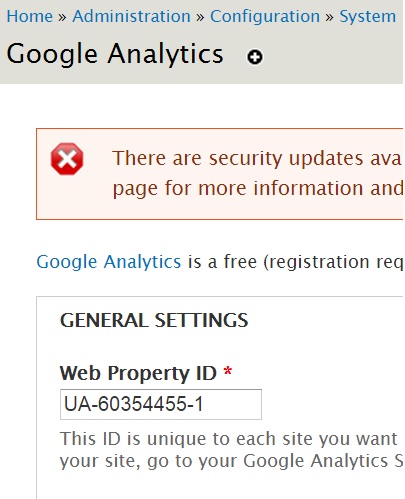Click the 'page for more information' line

(258, 188)
